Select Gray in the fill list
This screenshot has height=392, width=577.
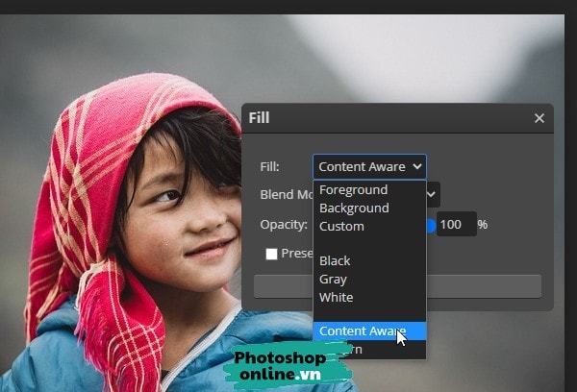point(333,280)
